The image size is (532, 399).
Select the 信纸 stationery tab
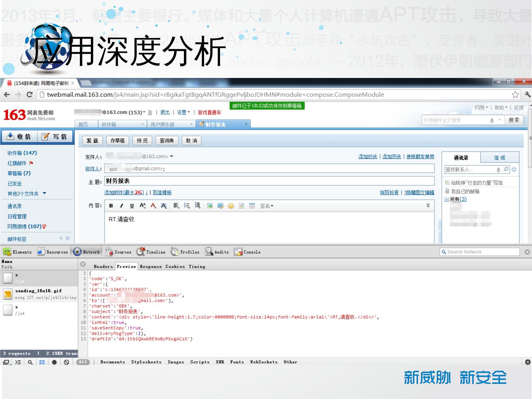coord(500,158)
